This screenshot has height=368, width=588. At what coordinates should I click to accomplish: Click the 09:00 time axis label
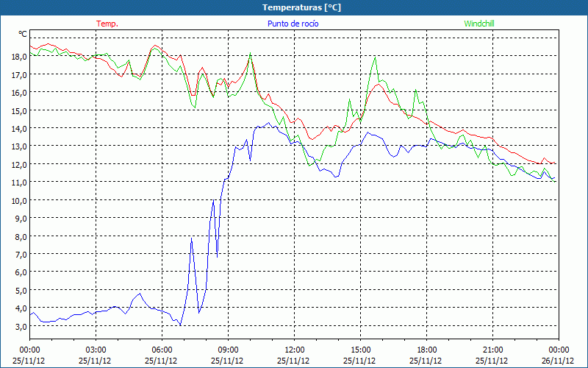click(x=228, y=350)
